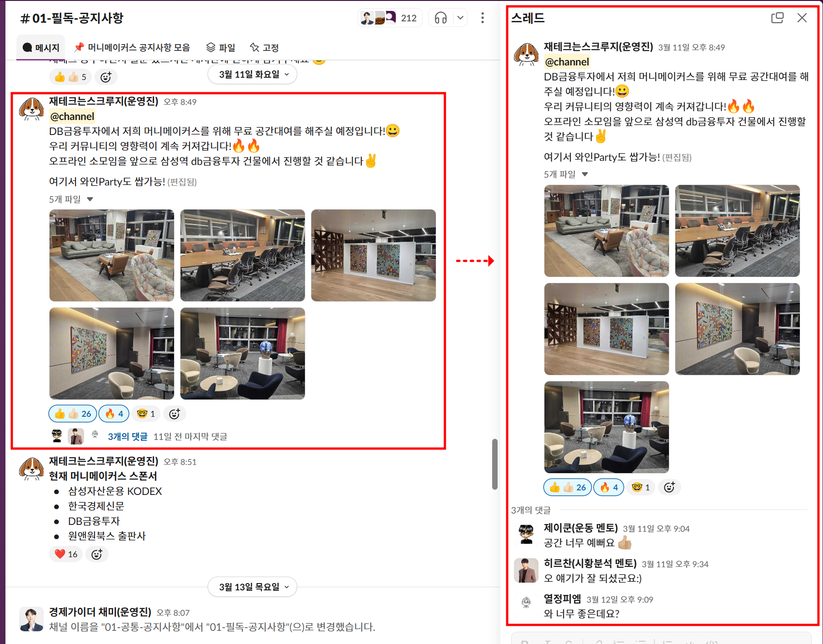823x644 pixels.
Task: Click the @channel mention in thread
Action: tap(567, 62)
